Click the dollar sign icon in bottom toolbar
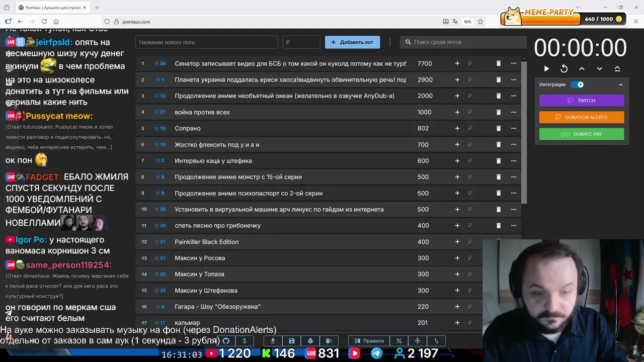644x362 pixels. pos(245,341)
